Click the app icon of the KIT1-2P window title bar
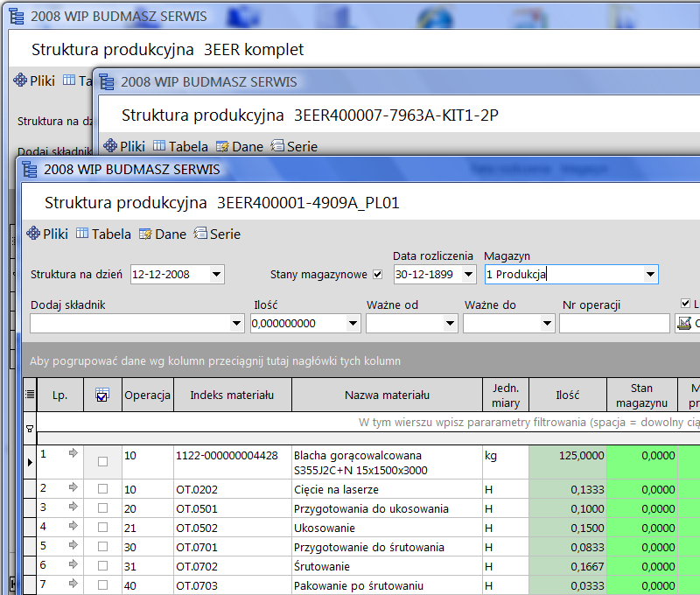The height and width of the screenshot is (595, 700). tap(107, 82)
